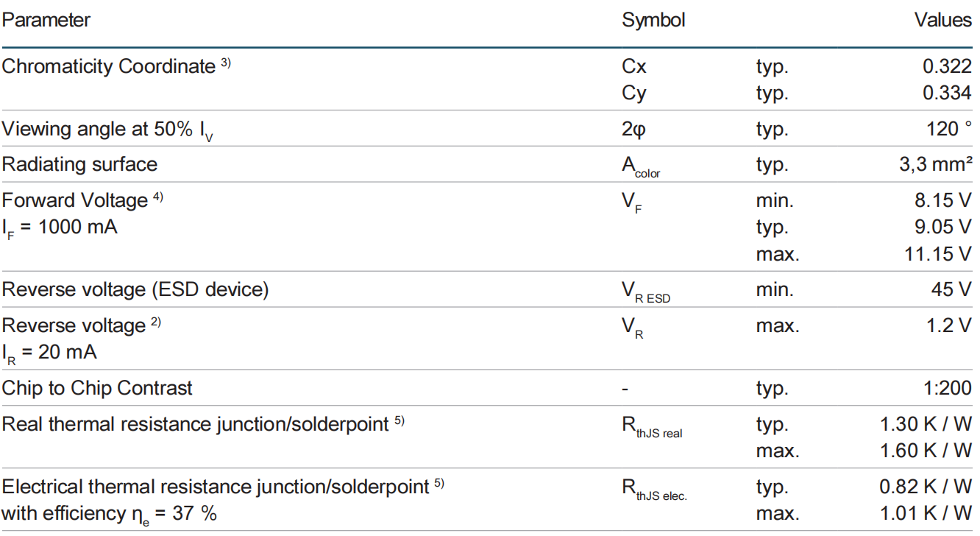
Task: Click footnote 3 superscript after Chromaticity Coordinate
Action: [225, 63]
